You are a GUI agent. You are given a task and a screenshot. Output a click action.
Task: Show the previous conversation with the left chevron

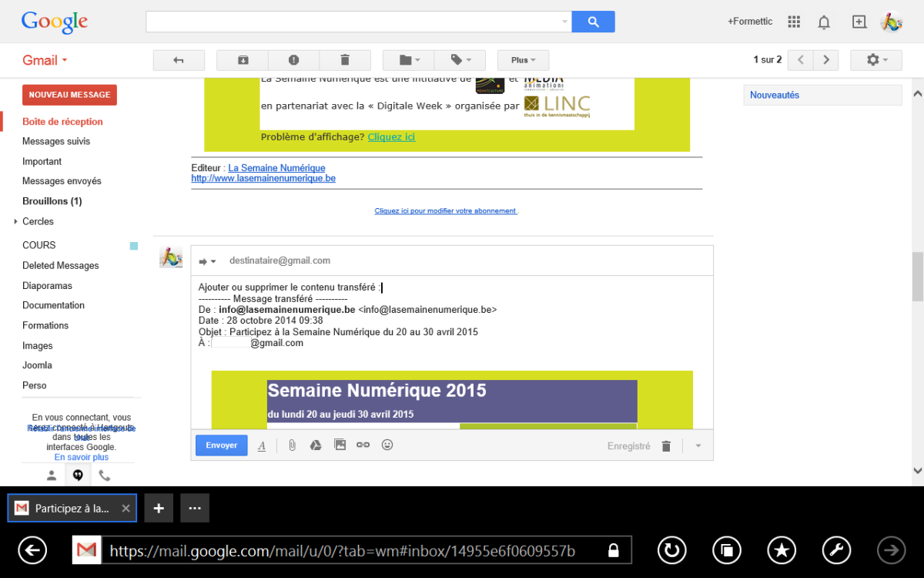coord(801,60)
